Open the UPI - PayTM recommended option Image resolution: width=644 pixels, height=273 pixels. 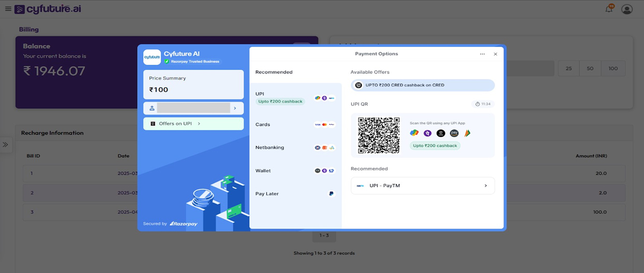click(x=422, y=185)
